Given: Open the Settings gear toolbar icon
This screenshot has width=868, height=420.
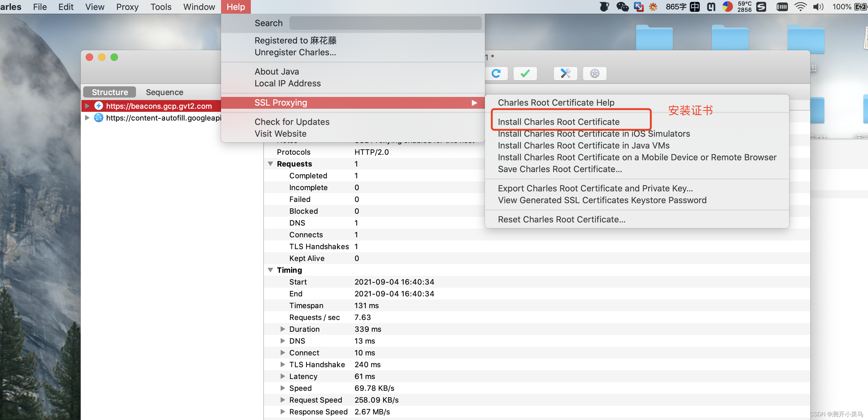Looking at the screenshot, I should coord(594,74).
